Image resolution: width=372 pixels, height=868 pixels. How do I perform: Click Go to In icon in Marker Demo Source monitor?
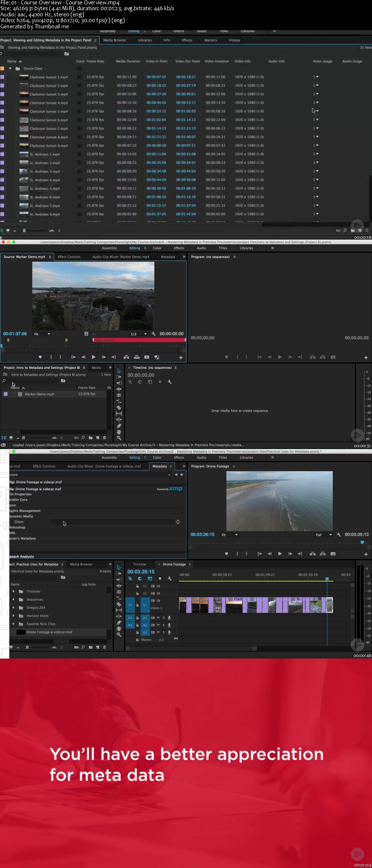pyautogui.click(x=73, y=357)
